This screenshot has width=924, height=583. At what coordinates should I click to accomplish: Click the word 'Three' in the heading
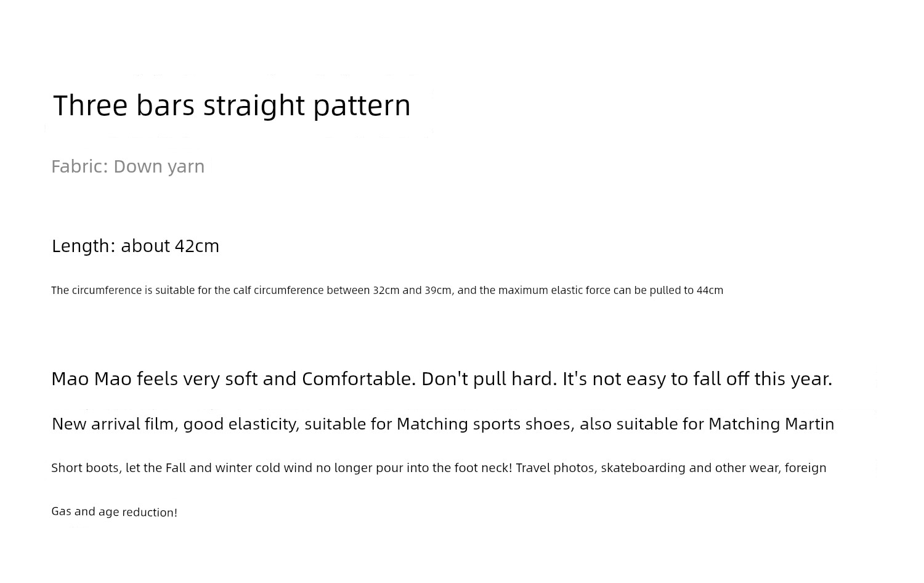pos(90,105)
